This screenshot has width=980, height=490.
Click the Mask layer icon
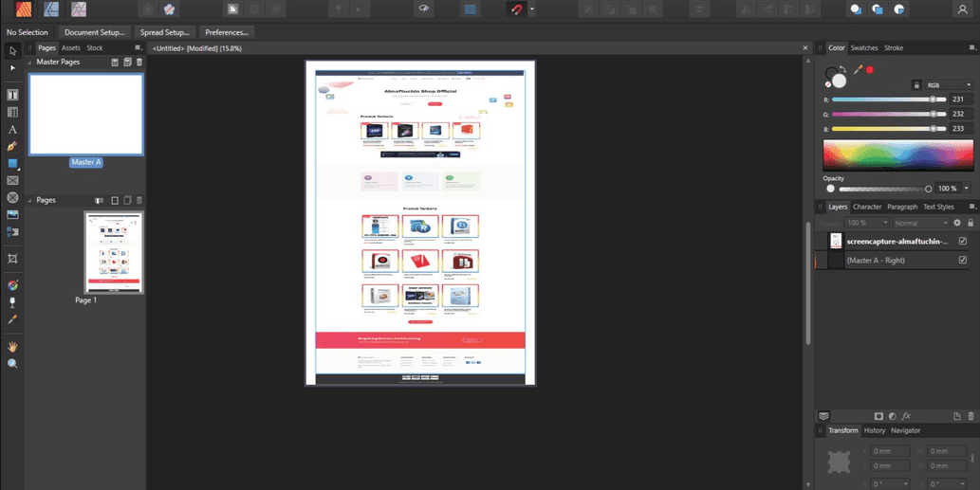[x=878, y=416]
